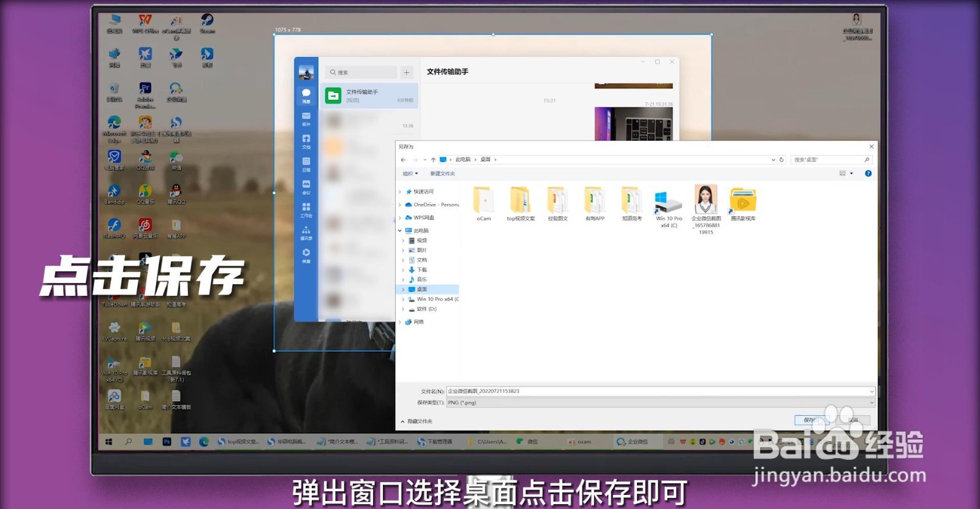The width and height of the screenshot is (980, 509).
Task: Select the 有驾APP folder
Action: (x=595, y=204)
